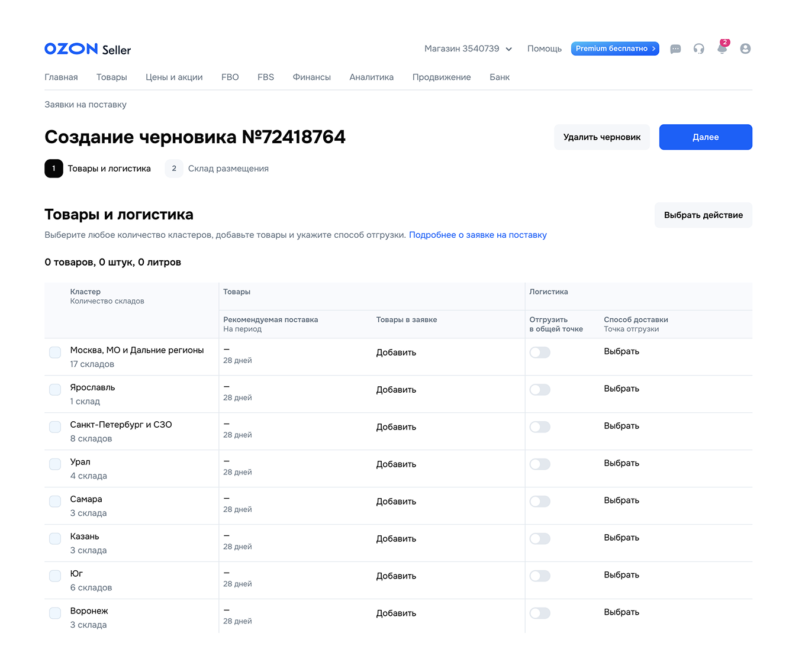Open the notifications bell with badge
The image size is (805, 672).
722,49
